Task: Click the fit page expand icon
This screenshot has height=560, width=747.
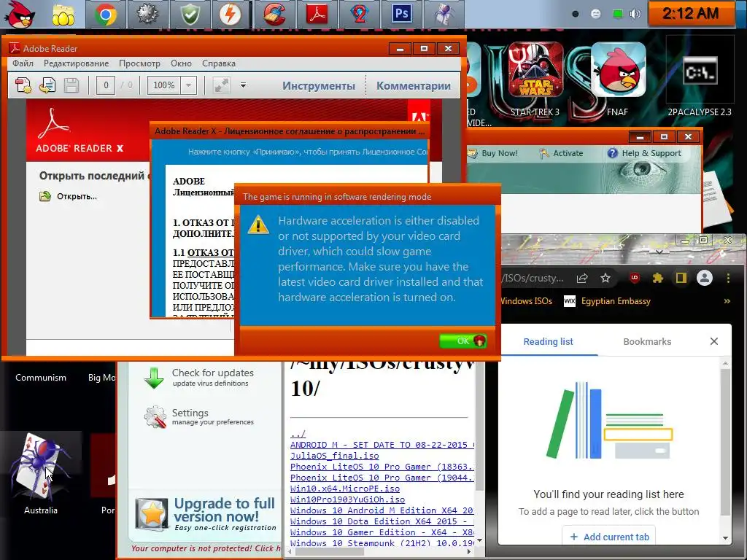Action: (221, 85)
